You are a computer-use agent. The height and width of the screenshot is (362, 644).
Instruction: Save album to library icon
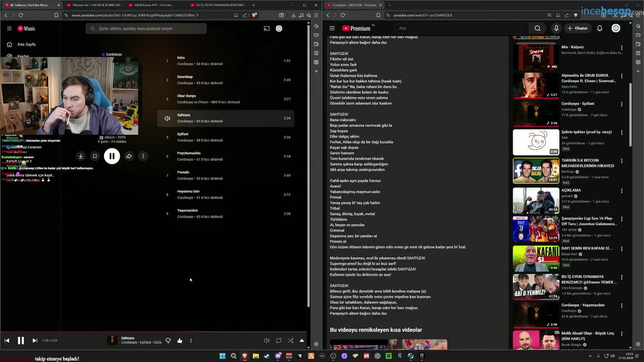click(95, 156)
